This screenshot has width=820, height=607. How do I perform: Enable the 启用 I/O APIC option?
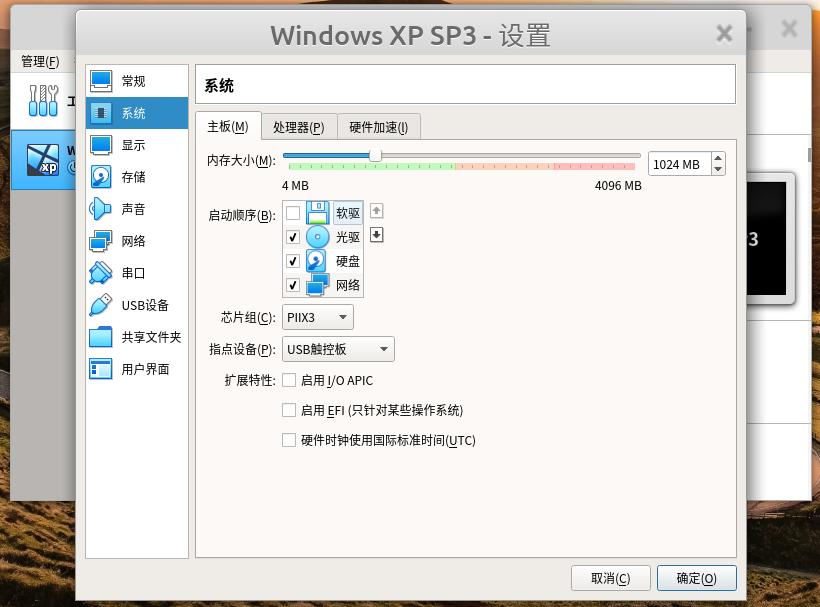(x=289, y=380)
